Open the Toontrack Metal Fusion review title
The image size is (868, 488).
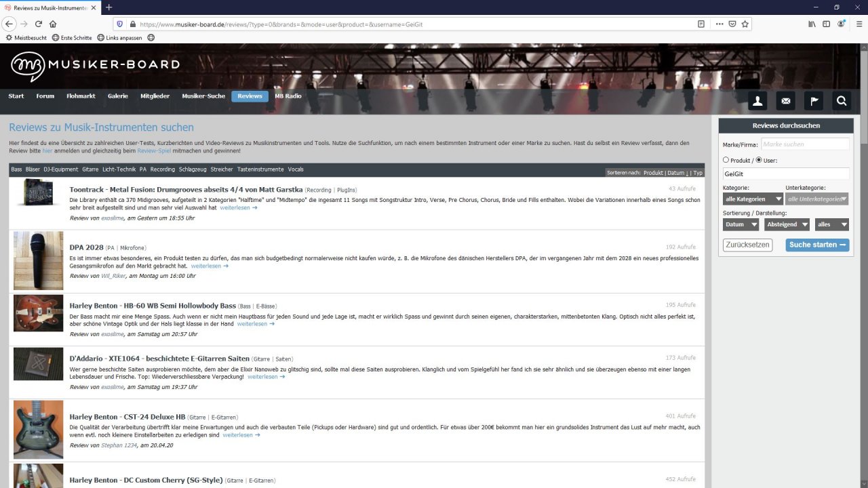[186, 190]
